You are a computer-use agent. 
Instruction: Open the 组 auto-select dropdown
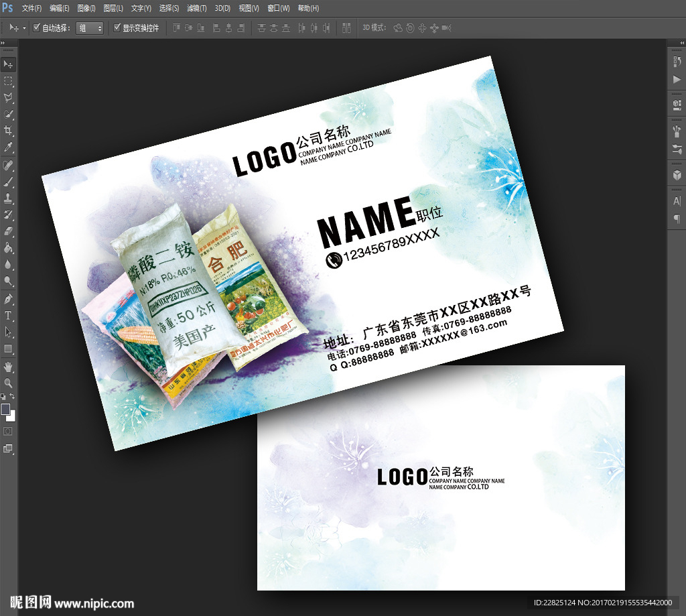[x=90, y=28]
